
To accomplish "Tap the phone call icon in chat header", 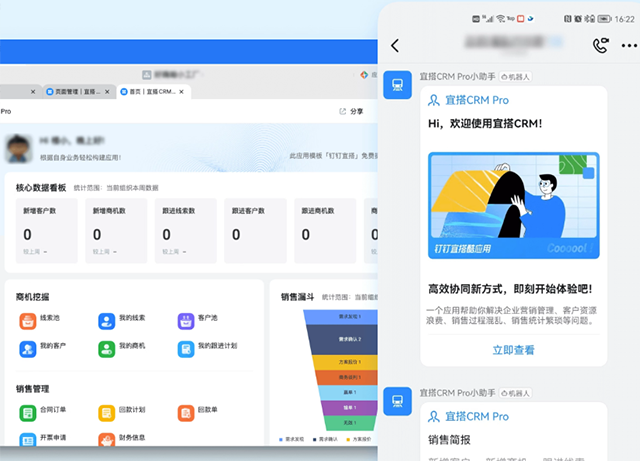I will [x=600, y=45].
